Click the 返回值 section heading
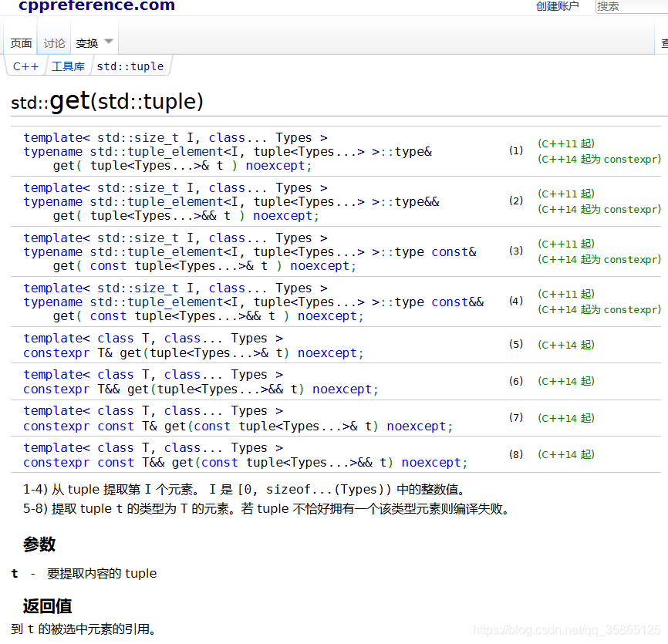 point(47,606)
